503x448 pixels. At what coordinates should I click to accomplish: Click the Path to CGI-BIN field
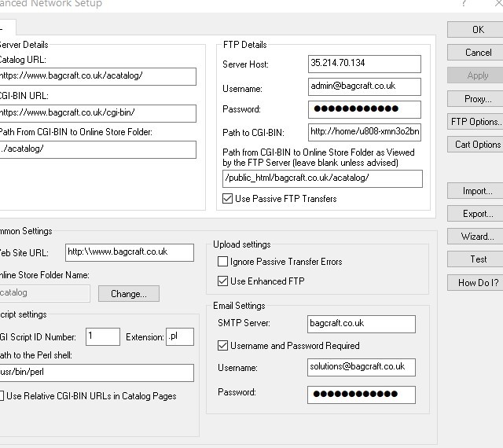click(364, 132)
